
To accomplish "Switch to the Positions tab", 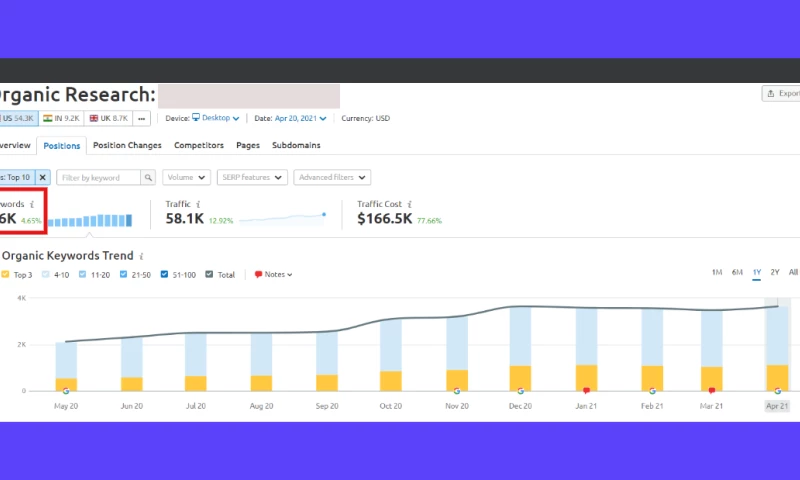I will click(x=62, y=145).
